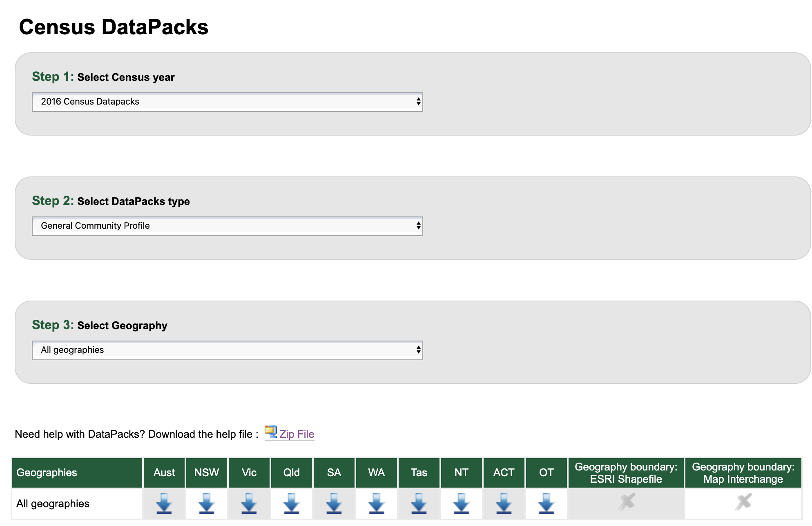
Task: Download the NT DataPack file
Action: [x=461, y=503]
